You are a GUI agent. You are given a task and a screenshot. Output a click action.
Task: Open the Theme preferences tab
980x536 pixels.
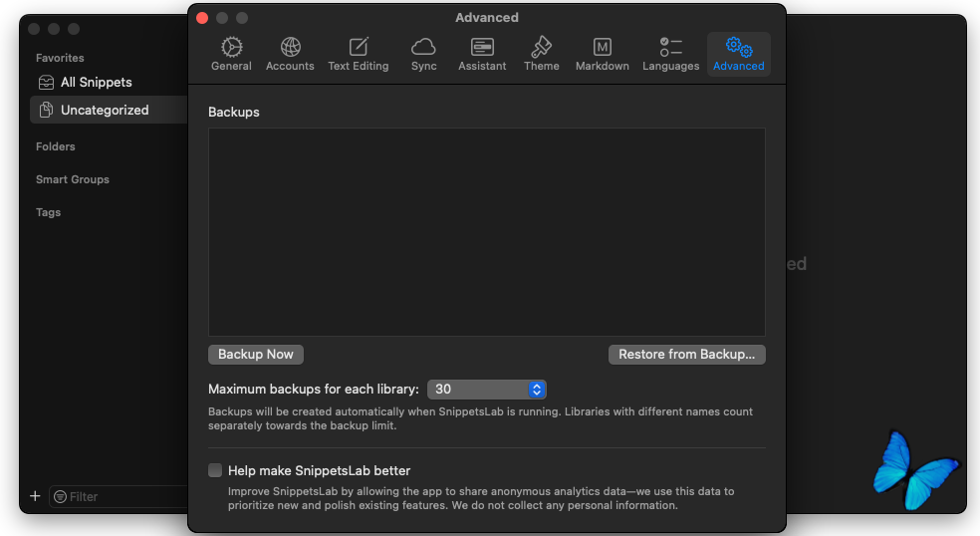(541, 54)
